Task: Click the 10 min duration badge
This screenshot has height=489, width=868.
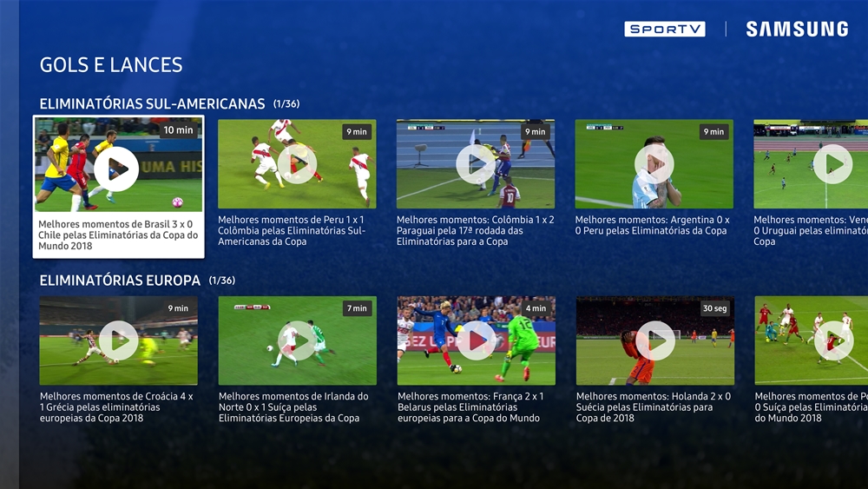Action: 178,130
